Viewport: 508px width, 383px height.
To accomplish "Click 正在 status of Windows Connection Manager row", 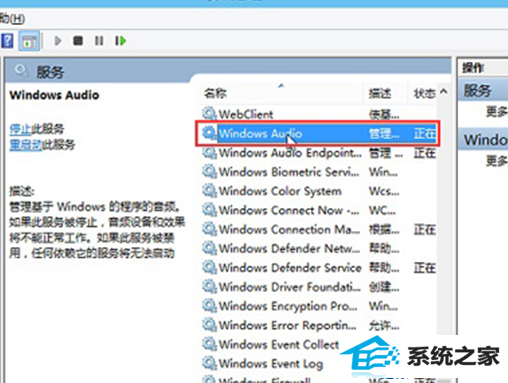I will pyautogui.click(x=425, y=230).
